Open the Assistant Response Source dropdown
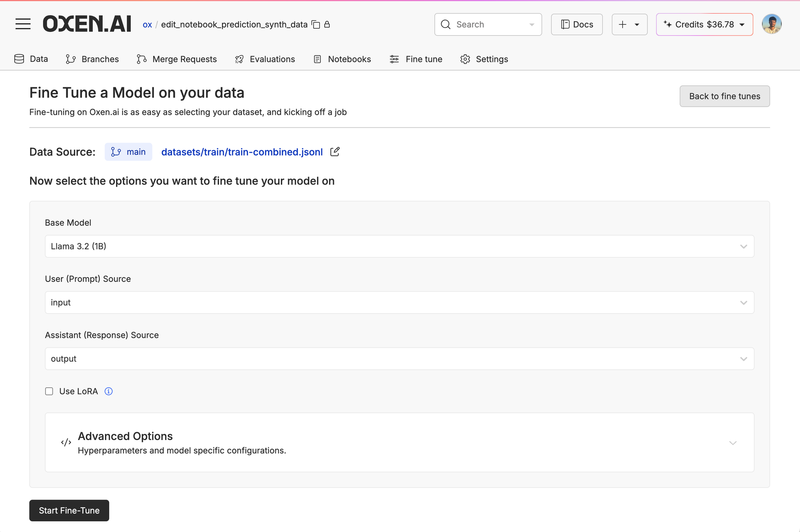This screenshot has width=800, height=532. pyautogui.click(x=399, y=359)
